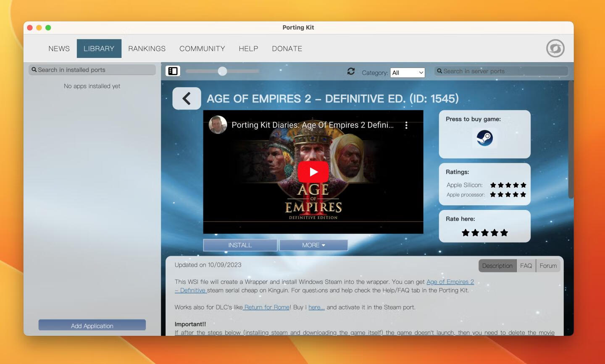
Task: Rate the game three stars under Rate here
Action: [x=485, y=233]
